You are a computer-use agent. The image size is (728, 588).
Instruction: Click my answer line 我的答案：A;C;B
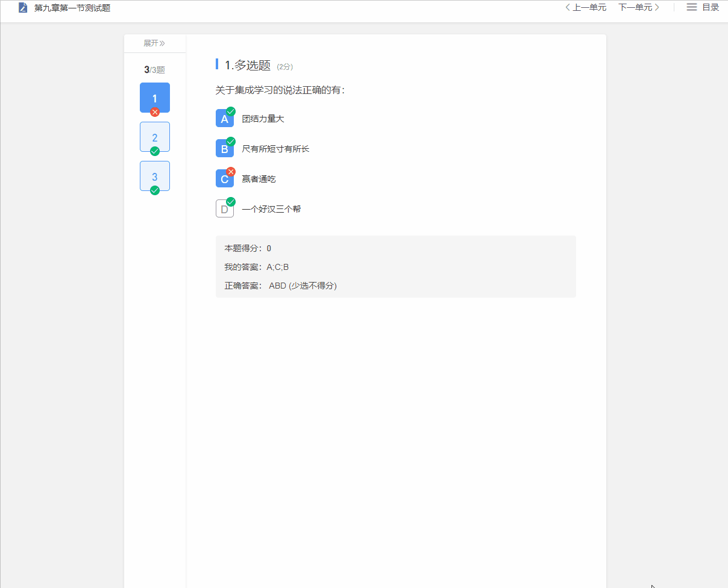tap(257, 267)
